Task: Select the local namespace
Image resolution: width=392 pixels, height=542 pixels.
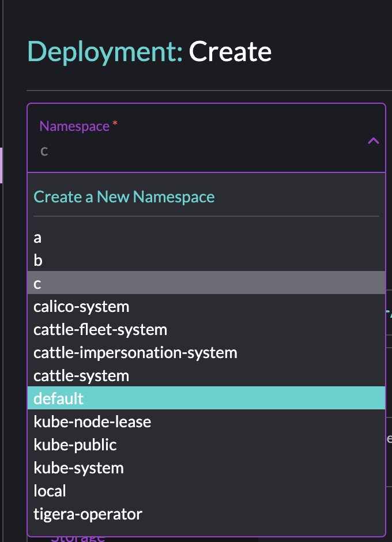Action: [x=50, y=491]
